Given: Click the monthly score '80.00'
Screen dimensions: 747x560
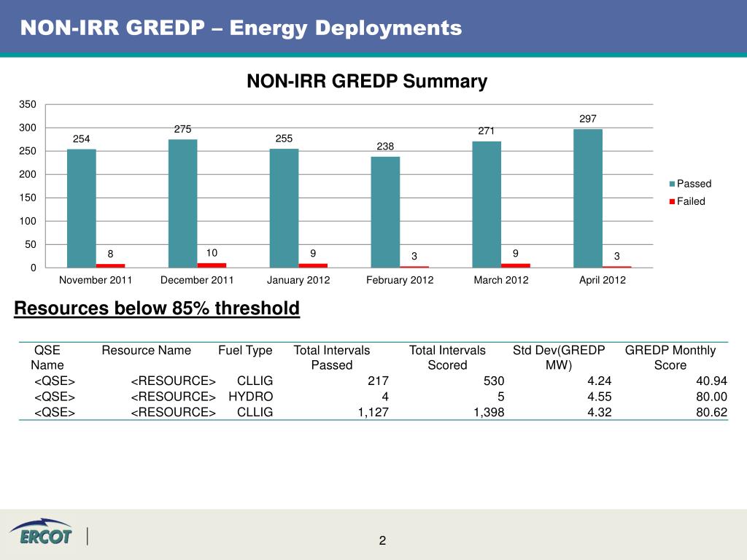Looking at the screenshot, I should point(711,397).
